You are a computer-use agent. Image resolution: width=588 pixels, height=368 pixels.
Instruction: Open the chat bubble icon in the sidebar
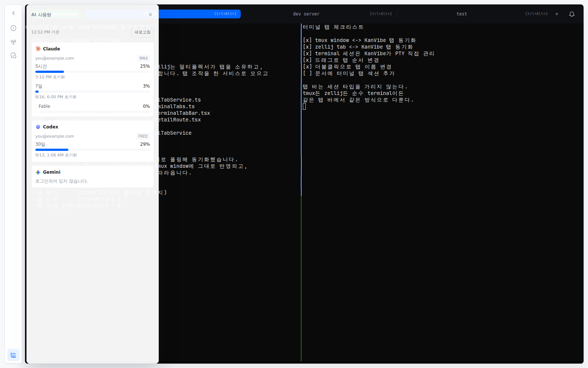point(13,56)
